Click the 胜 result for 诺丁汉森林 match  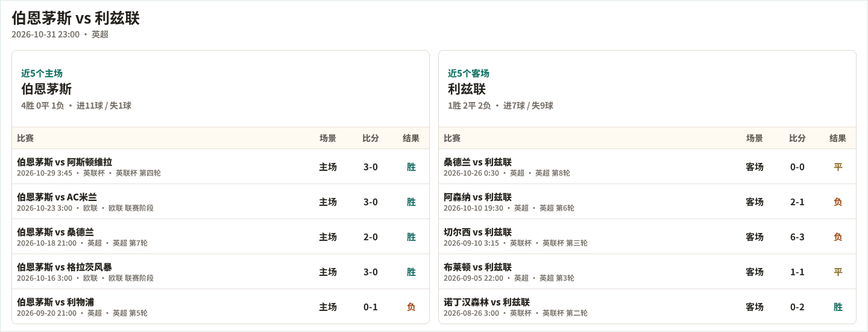point(838,307)
